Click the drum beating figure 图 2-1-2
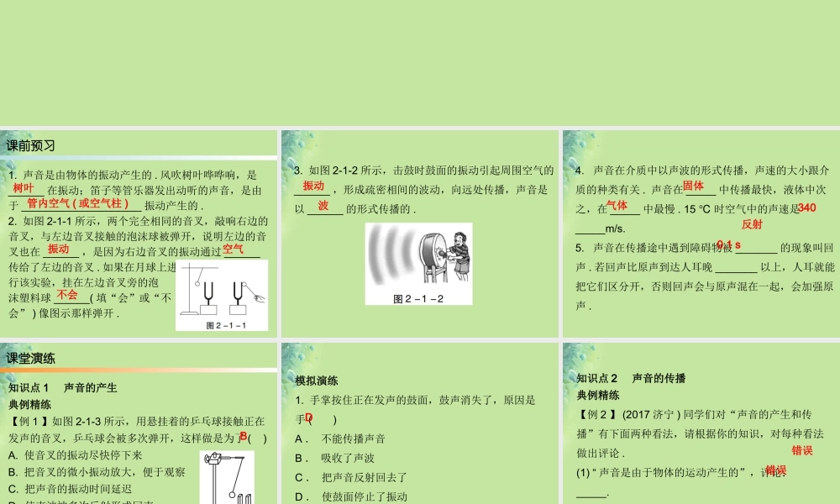Viewport: 840px width, 504px height. coord(418,264)
